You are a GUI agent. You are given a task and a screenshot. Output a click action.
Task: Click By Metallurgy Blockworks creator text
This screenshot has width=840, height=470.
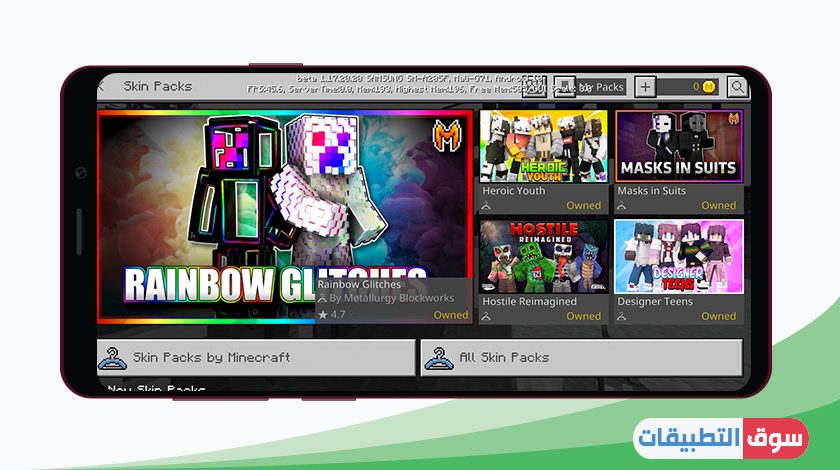392,298
